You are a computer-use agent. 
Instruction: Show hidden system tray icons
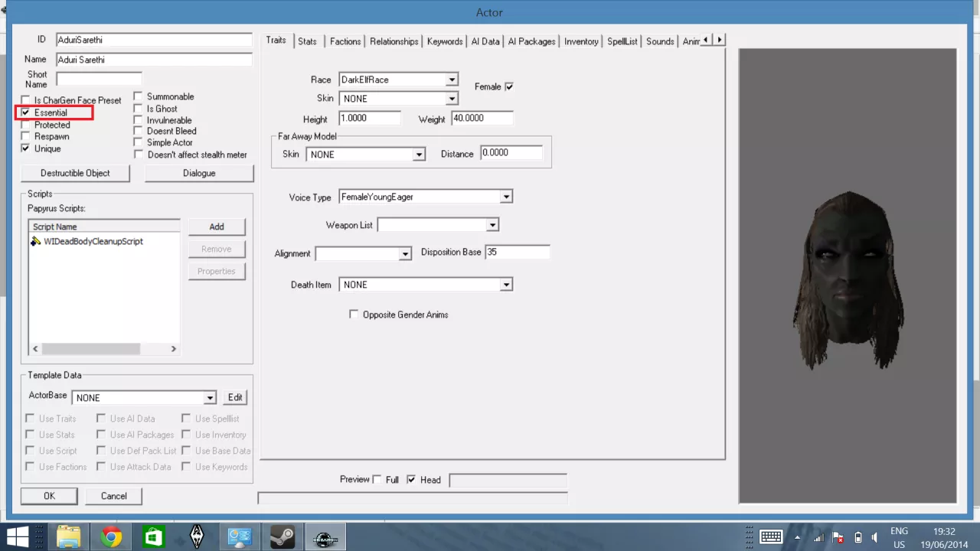(x=797, y=537)
